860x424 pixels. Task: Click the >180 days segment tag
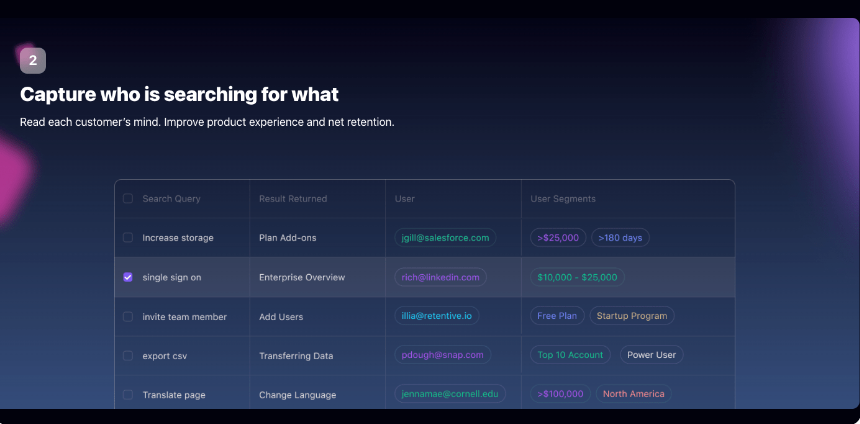[620, 238]
